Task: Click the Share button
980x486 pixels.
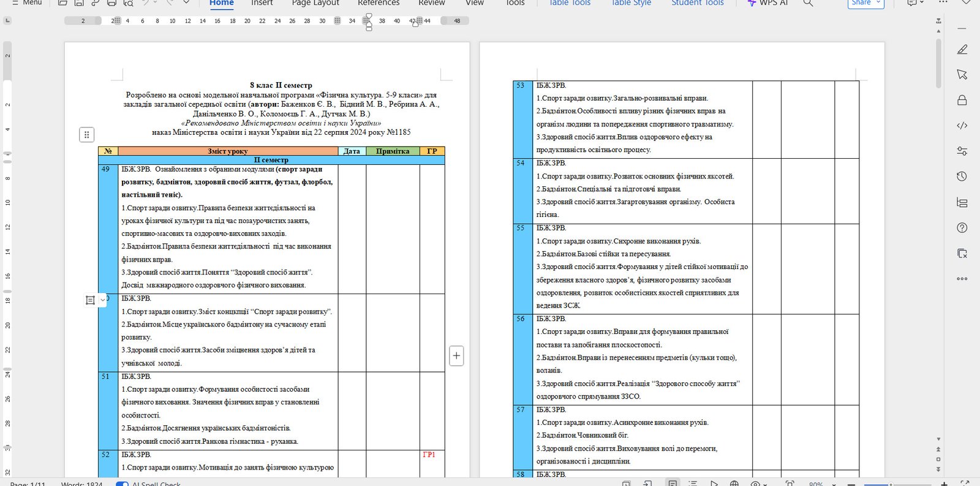Action: [x=866, y=3]
